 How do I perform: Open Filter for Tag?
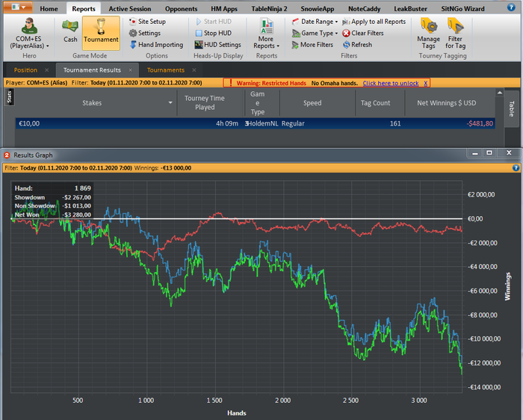pyautogui.click(x=455, y=34)
